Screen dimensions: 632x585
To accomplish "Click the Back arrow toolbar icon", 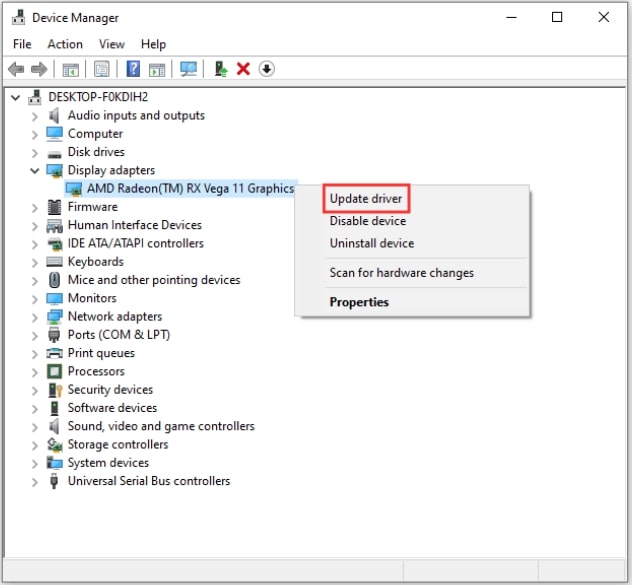I will point(16,69).
